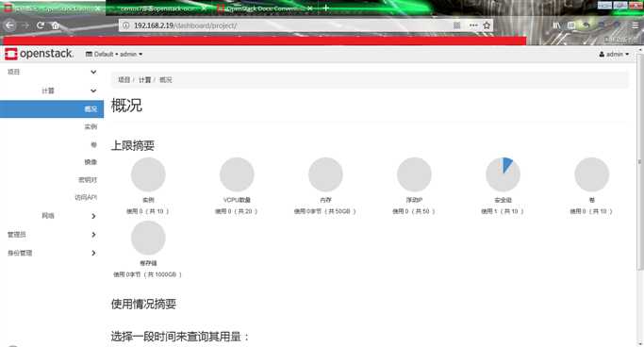
Task: Click the 卷存储 quota pie chart
Action: (x=148, y=238)
